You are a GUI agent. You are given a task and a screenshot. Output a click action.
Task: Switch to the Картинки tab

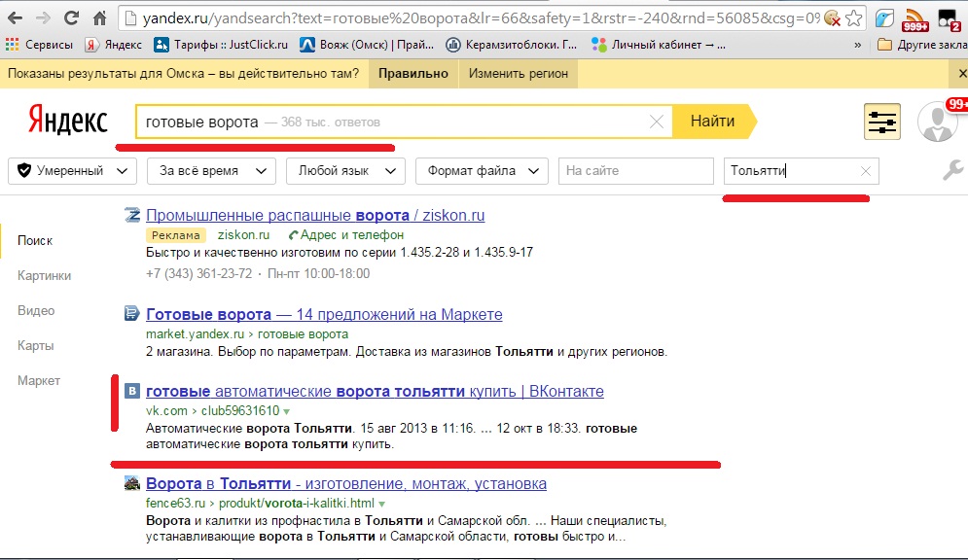coord(45,276)
